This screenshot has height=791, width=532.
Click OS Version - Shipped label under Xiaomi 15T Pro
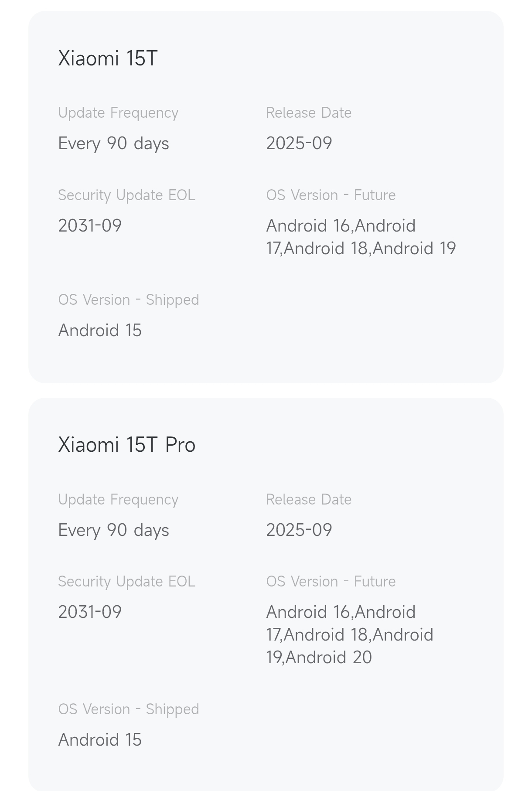(x=128, y=709)
